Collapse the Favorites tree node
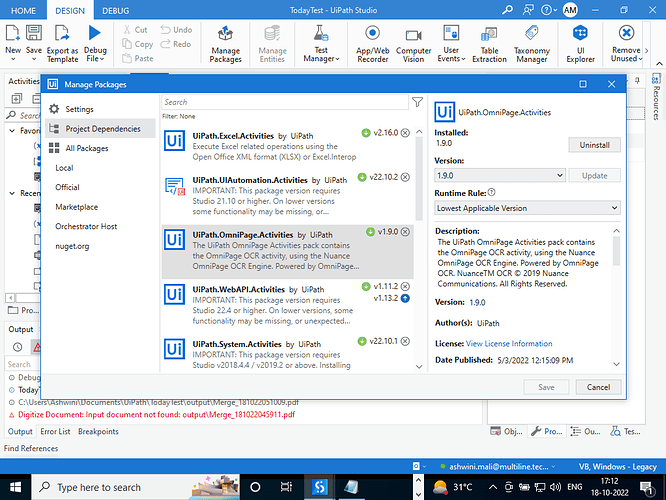 [x=12, y=131]
